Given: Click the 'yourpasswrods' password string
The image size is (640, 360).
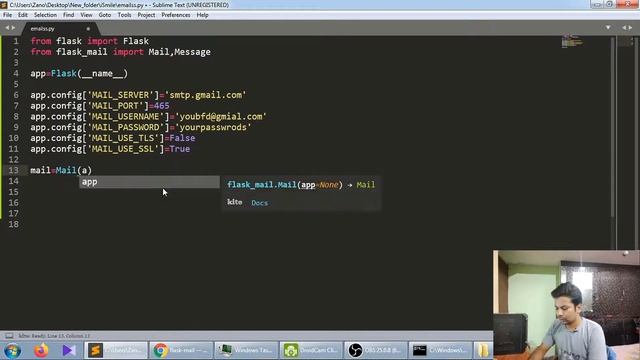Looking at the screenshot, I should pos(213,127).
